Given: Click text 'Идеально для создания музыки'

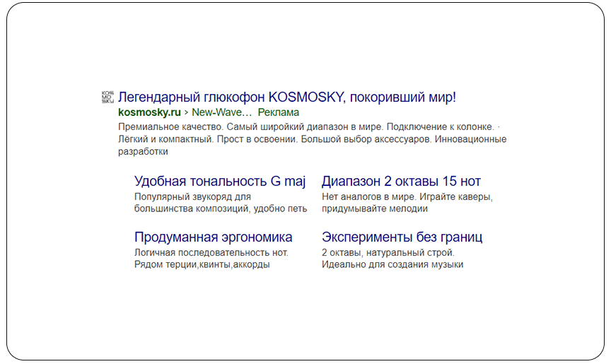Looking at the screenshot, I should coord(392,265).
